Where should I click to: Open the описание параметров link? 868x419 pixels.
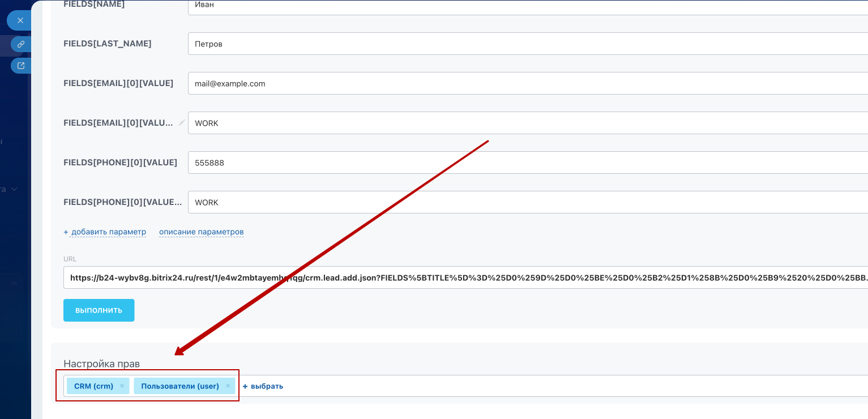click(x=201, y=232)
